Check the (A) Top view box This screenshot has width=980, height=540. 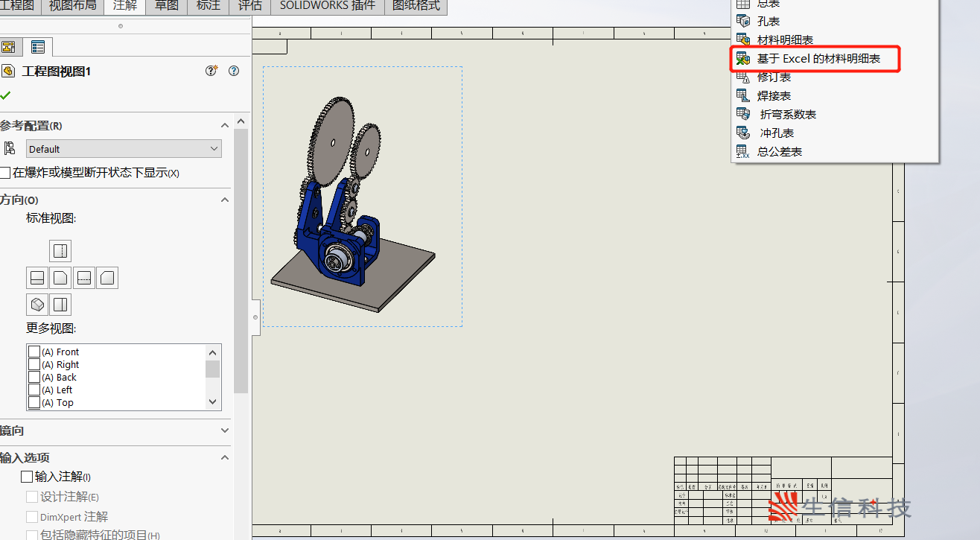coord(34,402)
